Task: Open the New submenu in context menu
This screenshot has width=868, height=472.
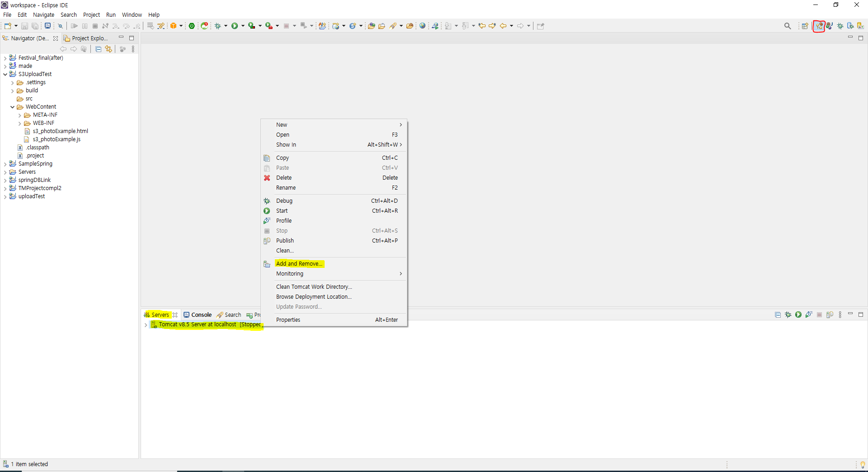Action: click(334, 125)
